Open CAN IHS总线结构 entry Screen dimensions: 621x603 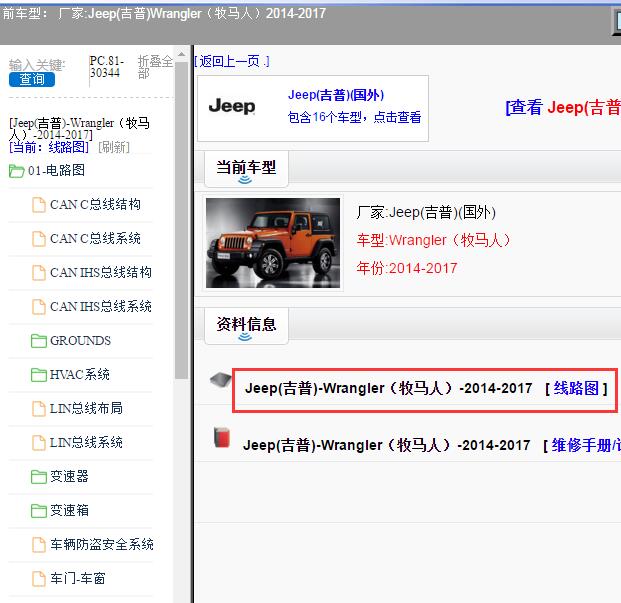point(101,272)
